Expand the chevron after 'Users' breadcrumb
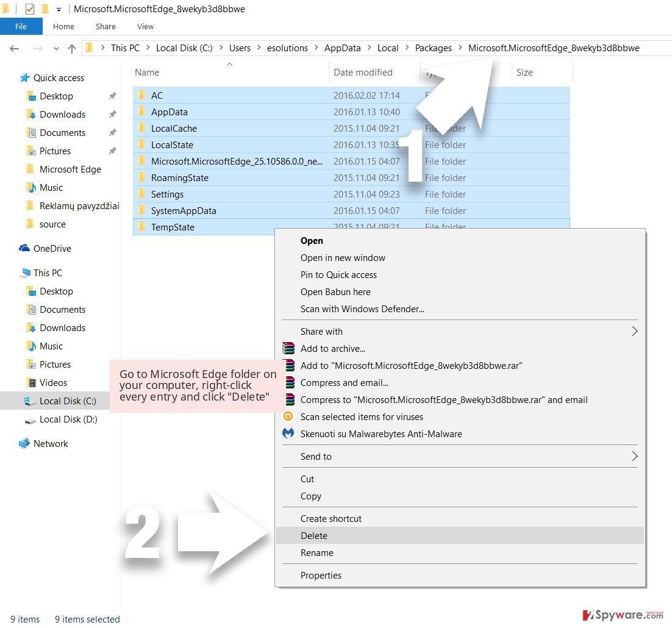 259,48
